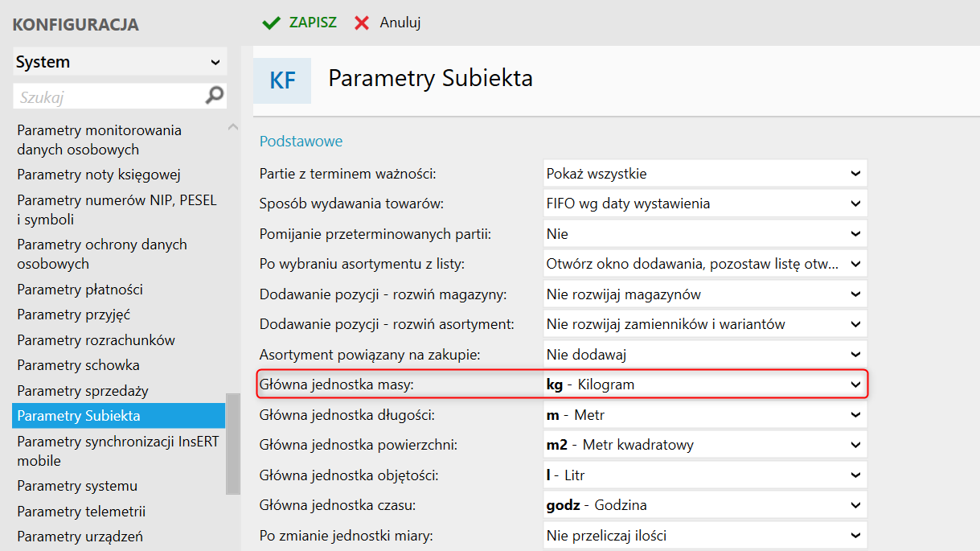Click the red X cancel icon
This screenshot has height=551, width=980.
tap(363, 23)
